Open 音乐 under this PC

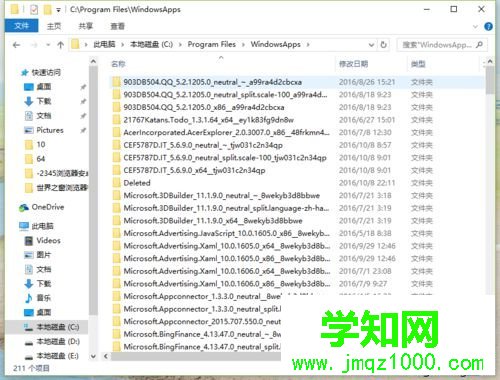(44, 298)
